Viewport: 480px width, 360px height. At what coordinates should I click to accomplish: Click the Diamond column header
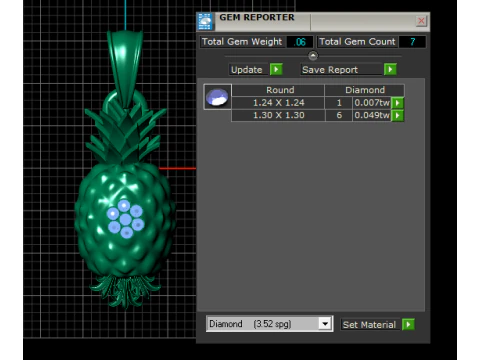pos(365,90)
